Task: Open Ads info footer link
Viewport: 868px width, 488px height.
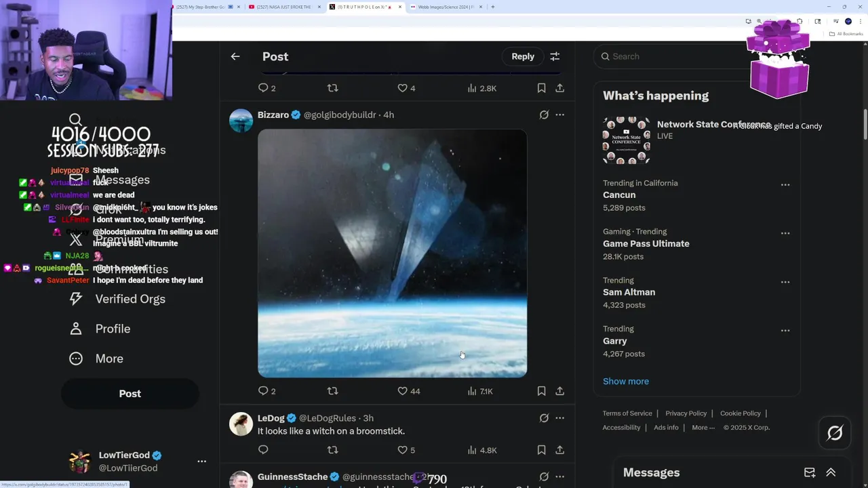Action: pos(666,428)
